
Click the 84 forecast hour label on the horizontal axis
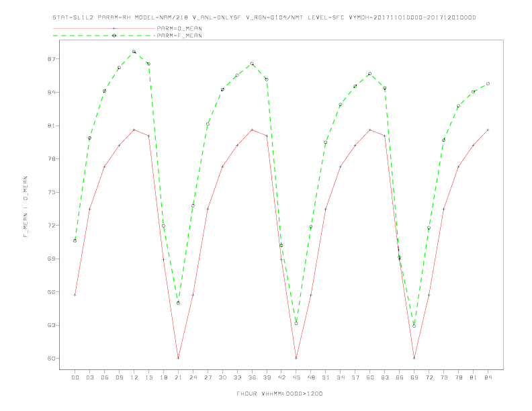488,377
